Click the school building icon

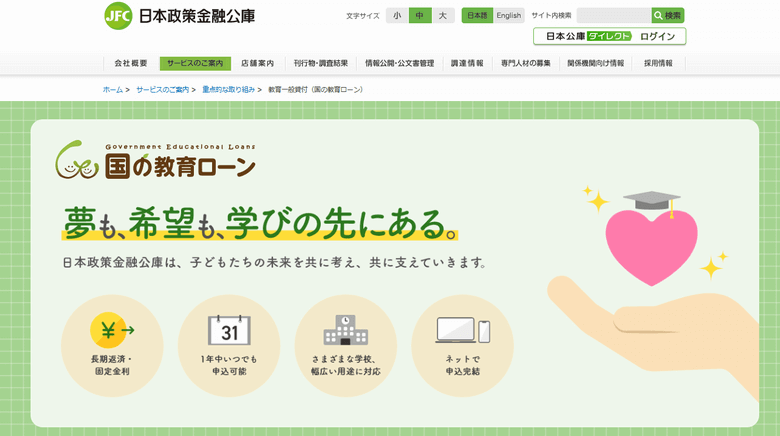(x=346, y=330)
